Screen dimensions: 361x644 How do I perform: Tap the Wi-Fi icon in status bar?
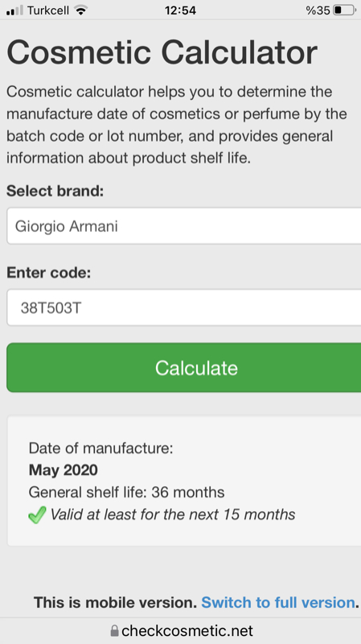click(x=81, y=10)
